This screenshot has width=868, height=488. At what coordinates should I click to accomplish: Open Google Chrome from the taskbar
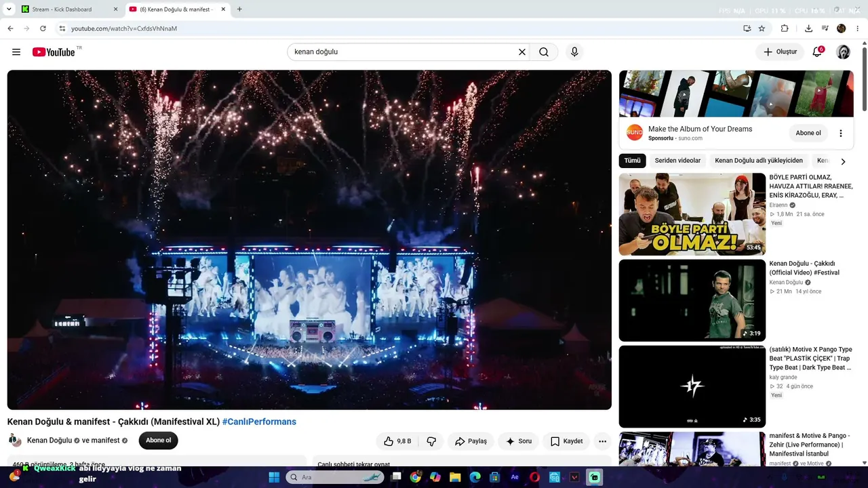(416, 477)
